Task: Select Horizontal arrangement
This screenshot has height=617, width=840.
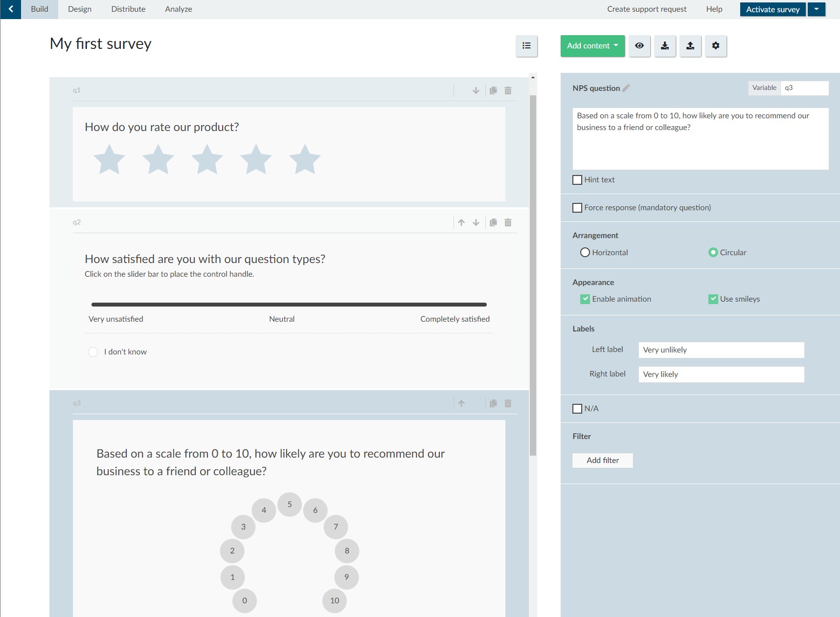Action: point(585,252)
